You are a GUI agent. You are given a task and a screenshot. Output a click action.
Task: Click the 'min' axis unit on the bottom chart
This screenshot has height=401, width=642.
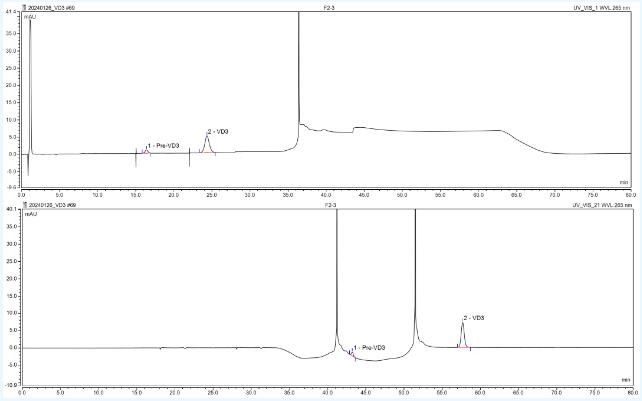click(624, 380)
